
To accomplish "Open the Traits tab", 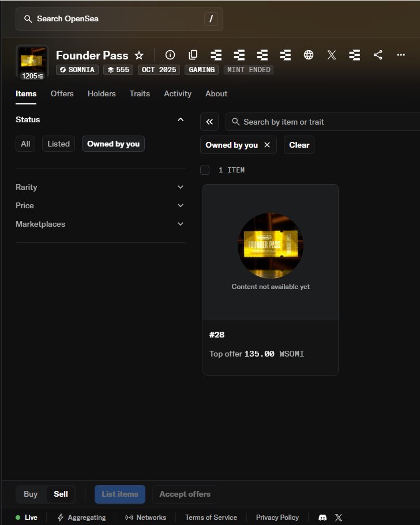I will coord(140,93).
